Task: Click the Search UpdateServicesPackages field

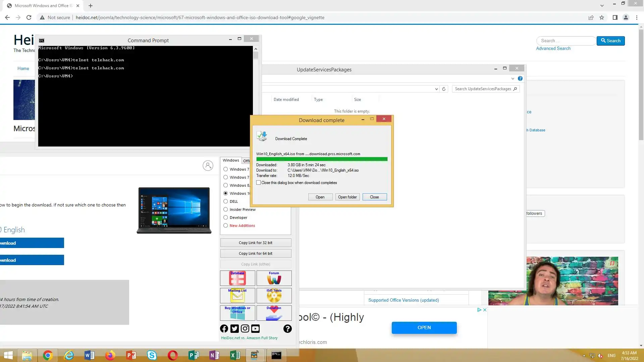Action: coord(482,89)
